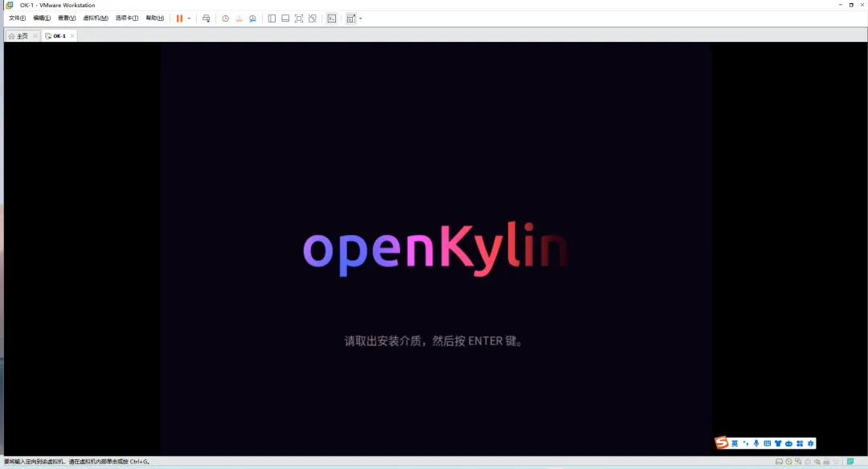Click the dimmed round device icon

pyautogui.click(x=836, y=462)
